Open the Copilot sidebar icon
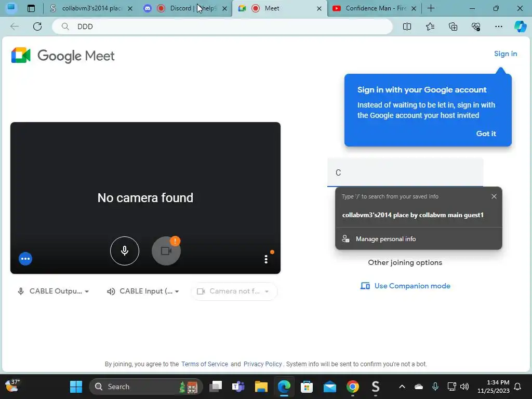This screenshot has width=532, height=399. [520, 26]
